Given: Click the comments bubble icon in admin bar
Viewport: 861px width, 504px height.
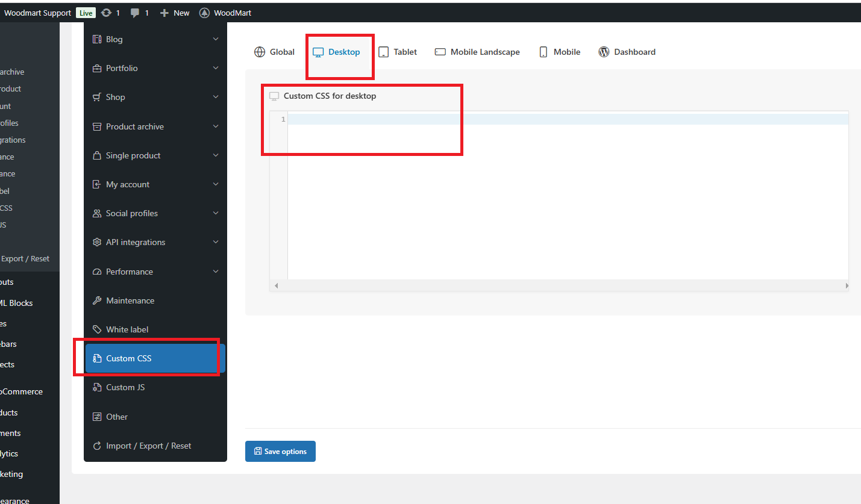Looking at the screenshot, I should (x=135, y=13).
